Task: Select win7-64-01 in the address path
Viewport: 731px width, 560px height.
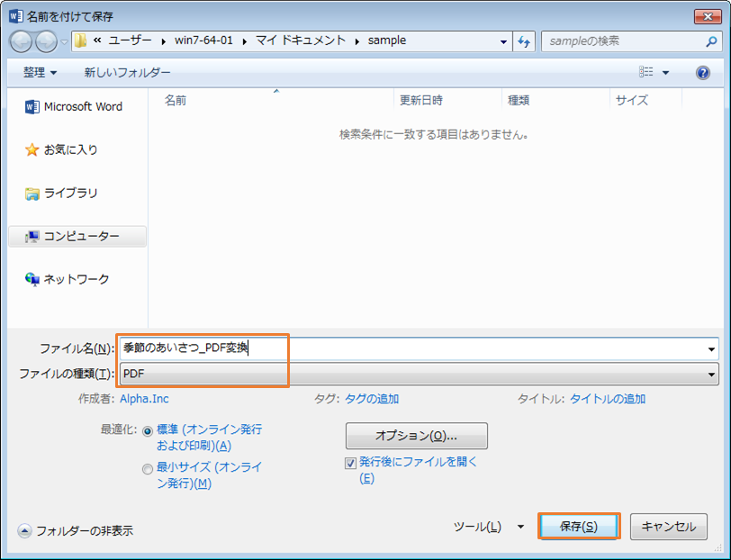Action: pos(203,41)
